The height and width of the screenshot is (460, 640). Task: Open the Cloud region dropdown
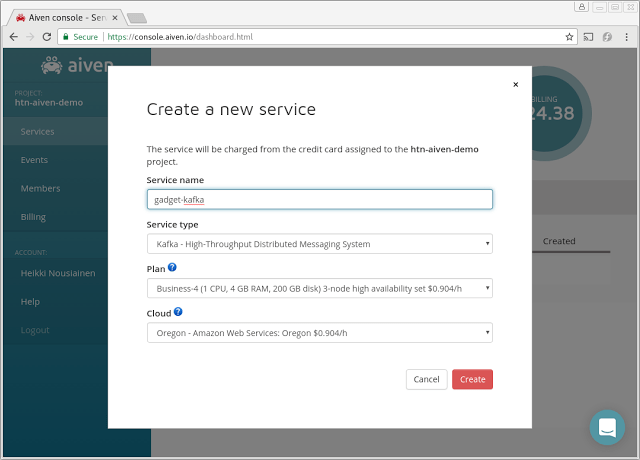(320, 333)
